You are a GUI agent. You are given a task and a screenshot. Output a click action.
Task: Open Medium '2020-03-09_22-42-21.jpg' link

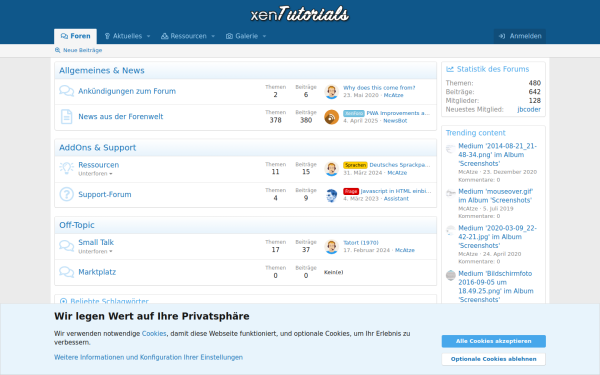tap(497, 236)
